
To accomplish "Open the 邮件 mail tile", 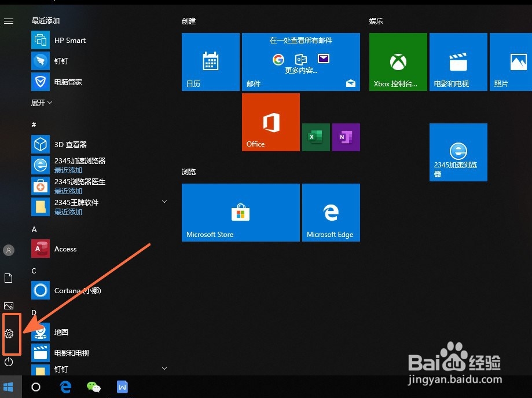I will (300, 62).
